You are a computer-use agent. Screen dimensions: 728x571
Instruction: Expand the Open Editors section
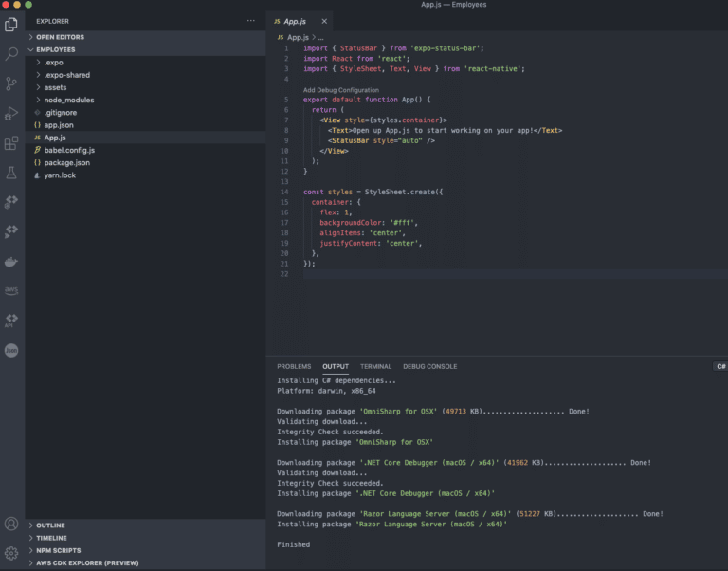pos(145,37)
